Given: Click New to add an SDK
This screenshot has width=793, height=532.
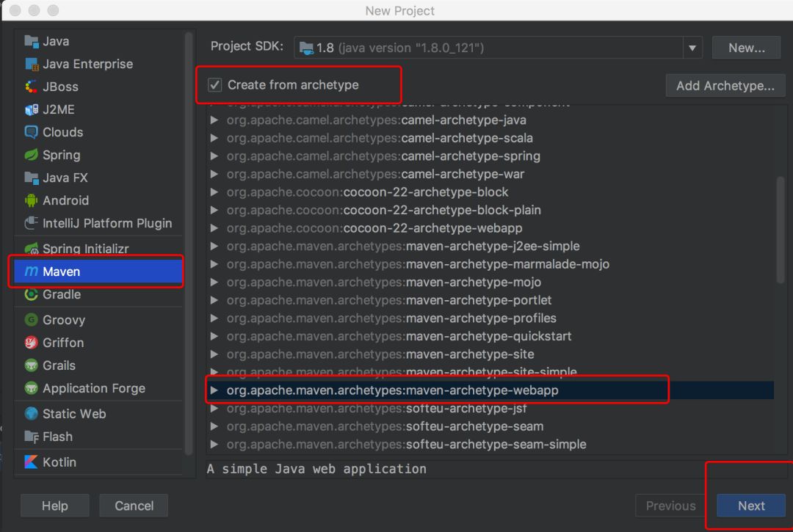Looking at the screenshot, I should coord(746,47).
